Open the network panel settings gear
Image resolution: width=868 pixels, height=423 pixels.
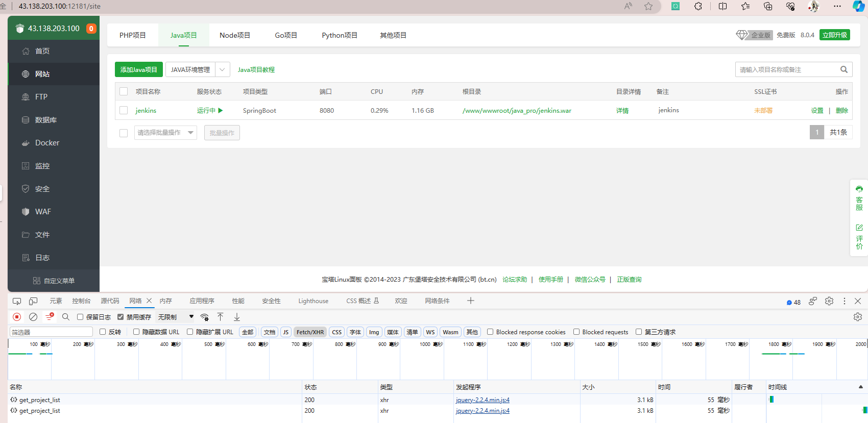(x=858, y=317)
